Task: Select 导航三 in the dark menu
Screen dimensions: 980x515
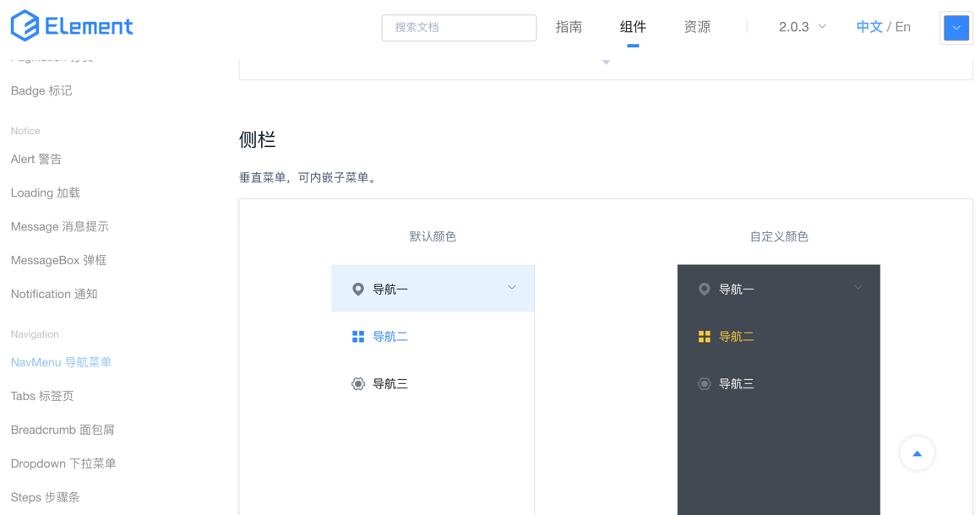Action: pos(737,384)
